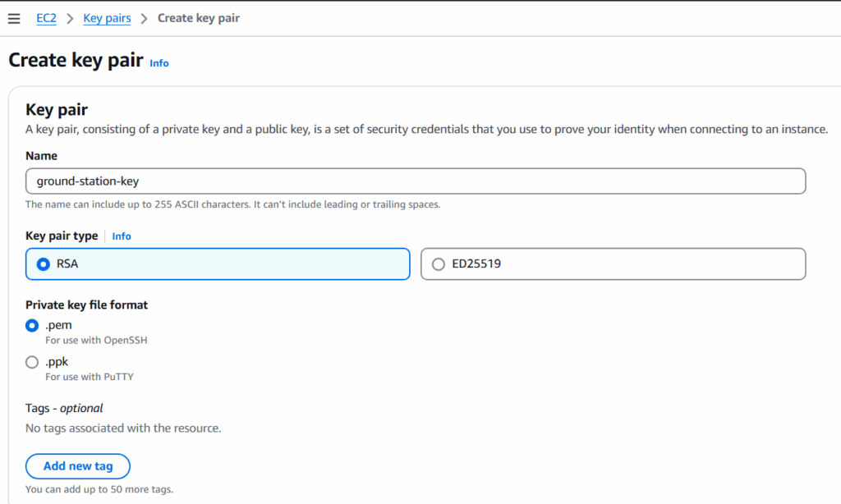Select the RSA key pair type
Viewport: 841px width, 504px height.
pos(44,264)
